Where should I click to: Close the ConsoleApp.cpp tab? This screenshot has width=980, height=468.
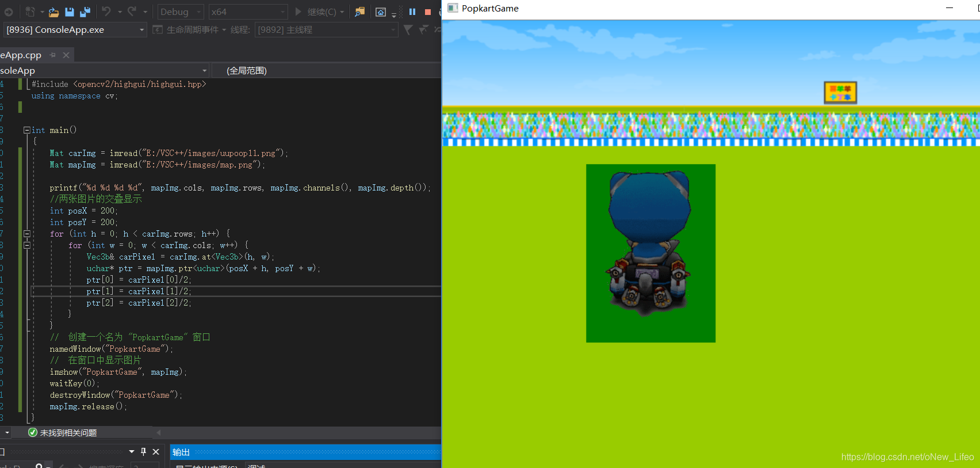coord(66,55)
